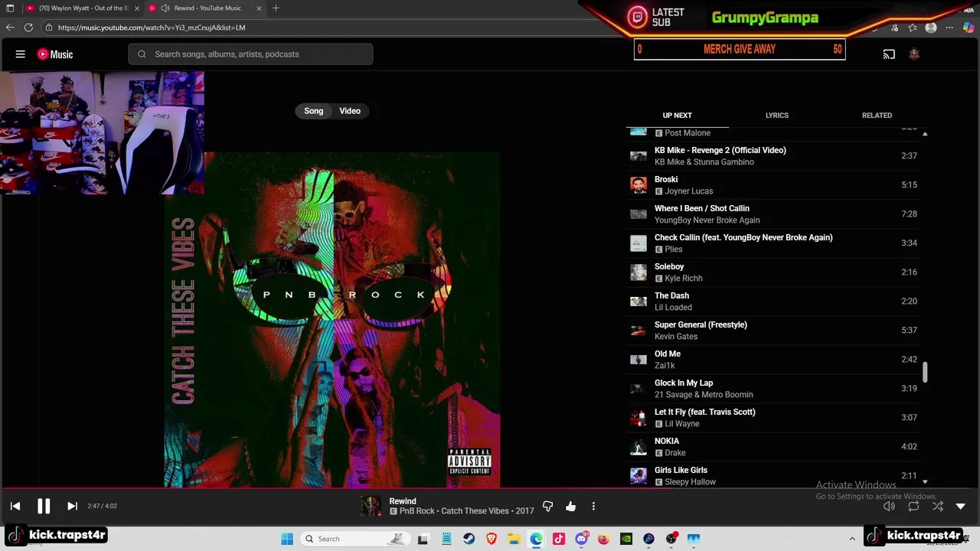980x551 pixels.
Task: Play Super General (Freestyle) by Kevin Gates
Action: pos(773,331)
